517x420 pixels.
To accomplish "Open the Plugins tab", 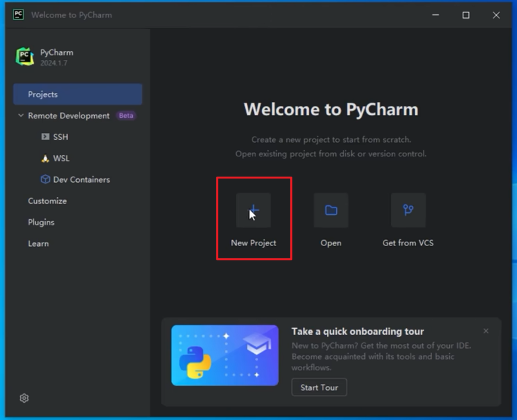I will coord(41,223).
